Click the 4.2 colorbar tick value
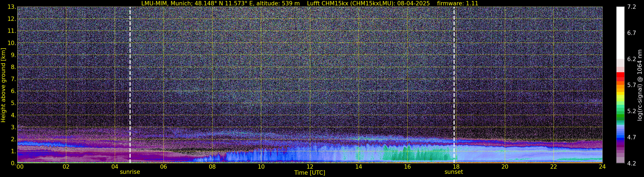Screen dimensions: 644x177 coord(632,163)
